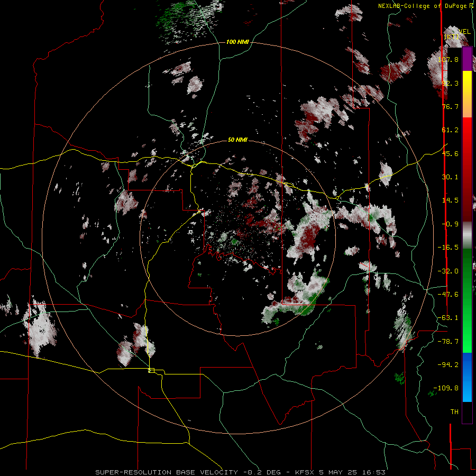Image resolution: width=476 pixels, height=476 pixels.
Task: Click the -16.5 velocity scale value
Action: [448, 248]
